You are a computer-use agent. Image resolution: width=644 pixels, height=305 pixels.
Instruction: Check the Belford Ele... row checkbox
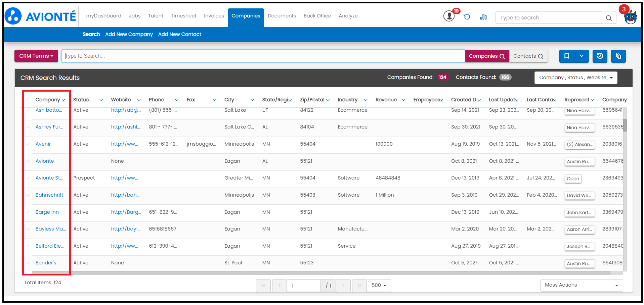[x=28, y=246]
